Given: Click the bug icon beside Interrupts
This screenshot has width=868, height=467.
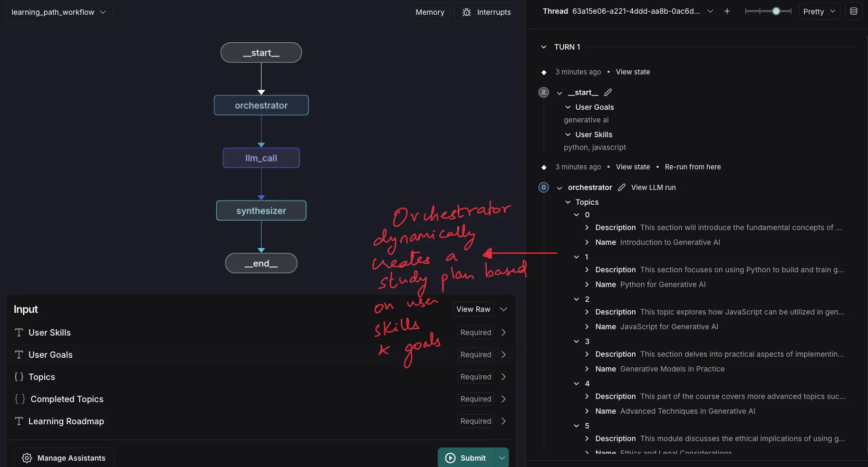Looking at the screenshot, I should coord(467,12).
